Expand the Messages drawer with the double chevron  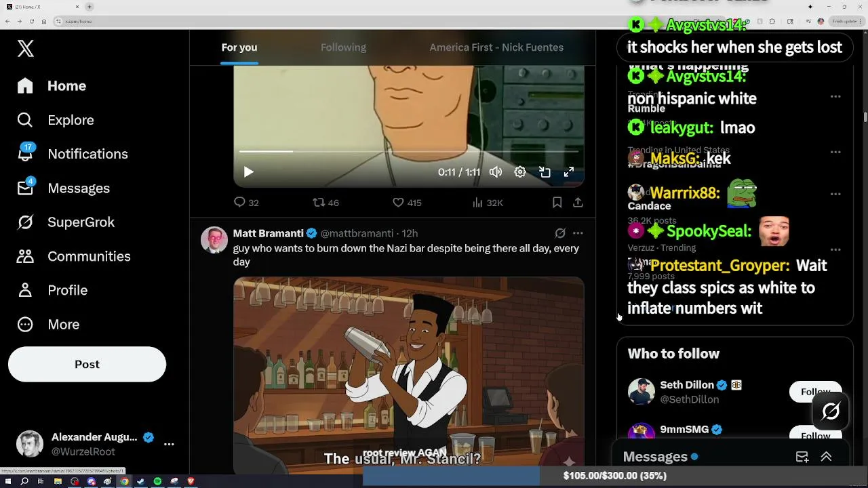(x=826, y=457)
